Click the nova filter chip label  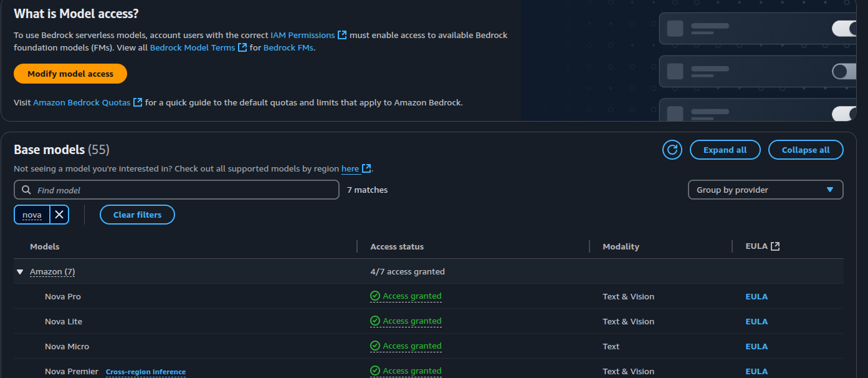click(x=32, y=215)
